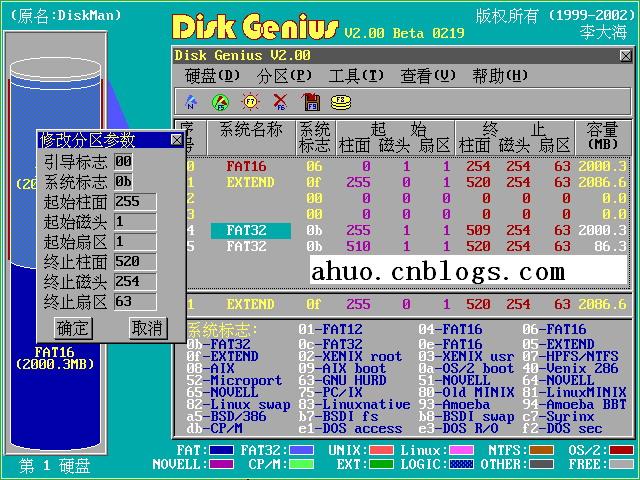Click the CP/M legend color swatch
Screen dimensions: 640x480
(301, 464)
